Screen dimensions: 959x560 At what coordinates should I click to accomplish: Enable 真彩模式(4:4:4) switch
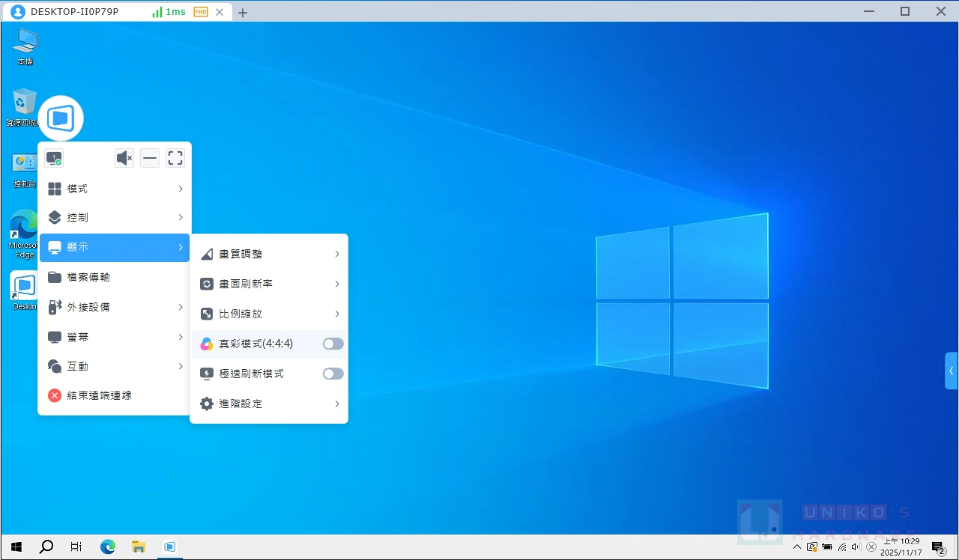point(332,344)
